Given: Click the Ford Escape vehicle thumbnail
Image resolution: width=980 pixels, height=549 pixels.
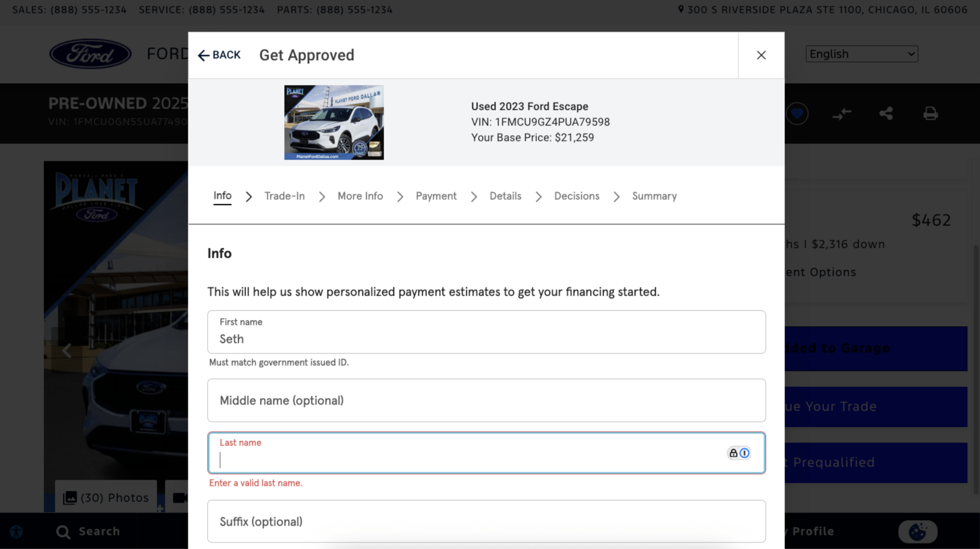Looking at the screenshot, I should 334,123.
